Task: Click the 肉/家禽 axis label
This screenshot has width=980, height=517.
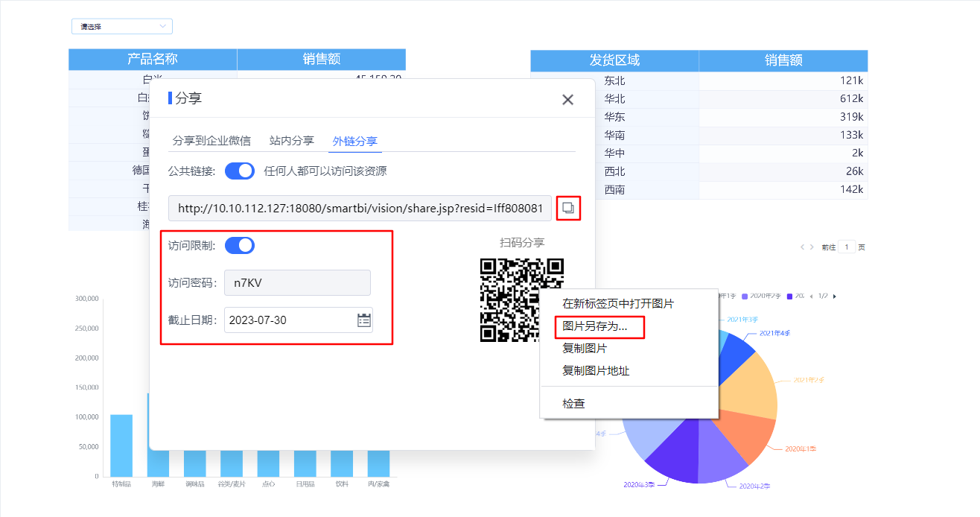Action: pyautogui.click(x=378, y=484)
